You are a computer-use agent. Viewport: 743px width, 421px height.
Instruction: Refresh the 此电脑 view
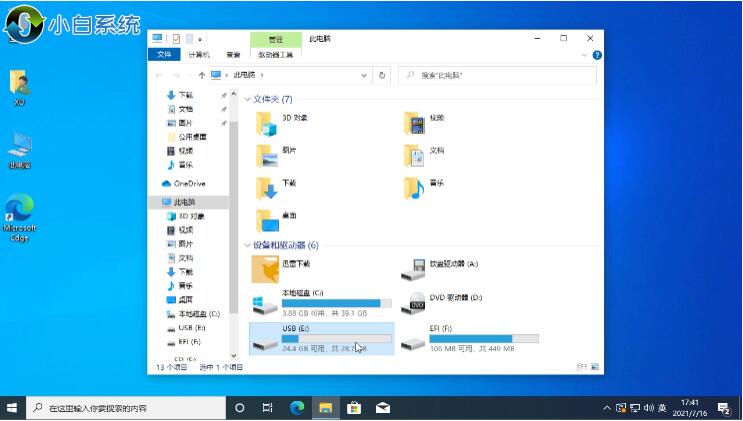coord(382,75)
